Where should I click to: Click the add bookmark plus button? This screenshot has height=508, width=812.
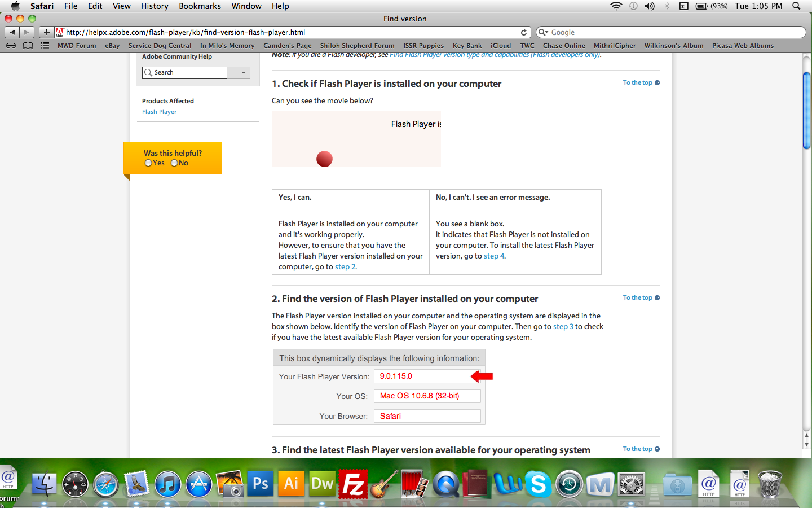tap(47, 32)
